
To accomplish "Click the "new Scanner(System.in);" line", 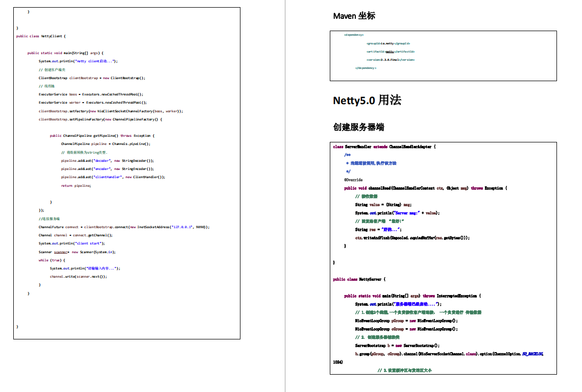I will (77, 252).
